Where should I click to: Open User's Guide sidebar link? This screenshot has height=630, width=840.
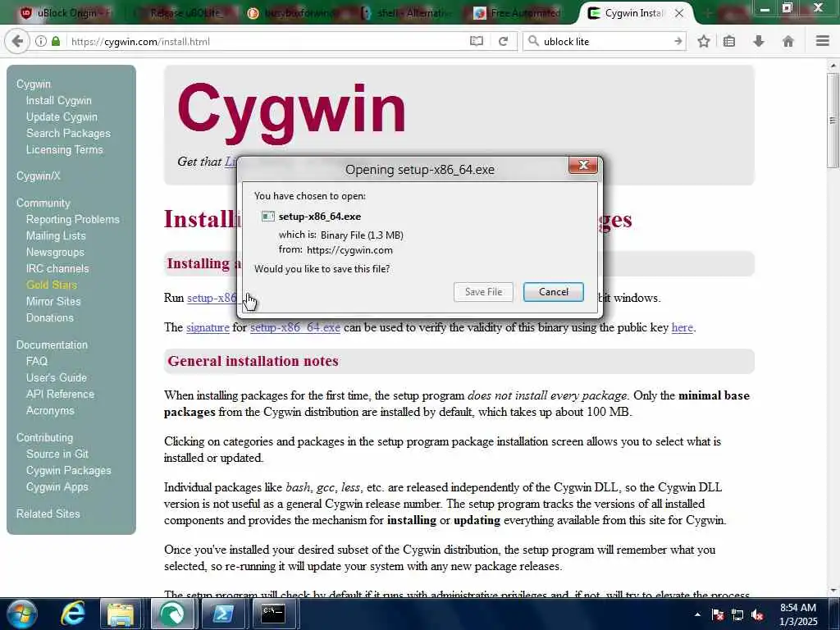[57, 377]
